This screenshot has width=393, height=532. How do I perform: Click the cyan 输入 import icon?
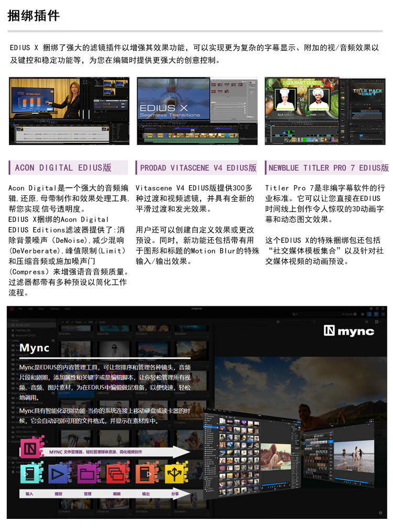click(31, 473)
